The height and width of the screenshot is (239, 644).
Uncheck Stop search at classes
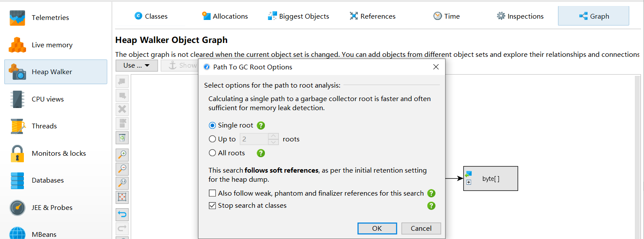pyautogui.click(x=212, y=206)
